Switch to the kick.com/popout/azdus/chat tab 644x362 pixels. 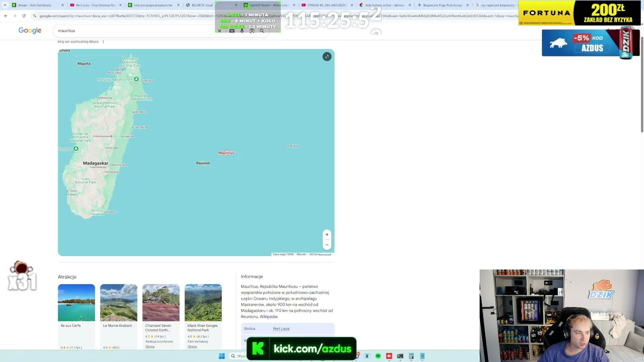tap(153, 5)
